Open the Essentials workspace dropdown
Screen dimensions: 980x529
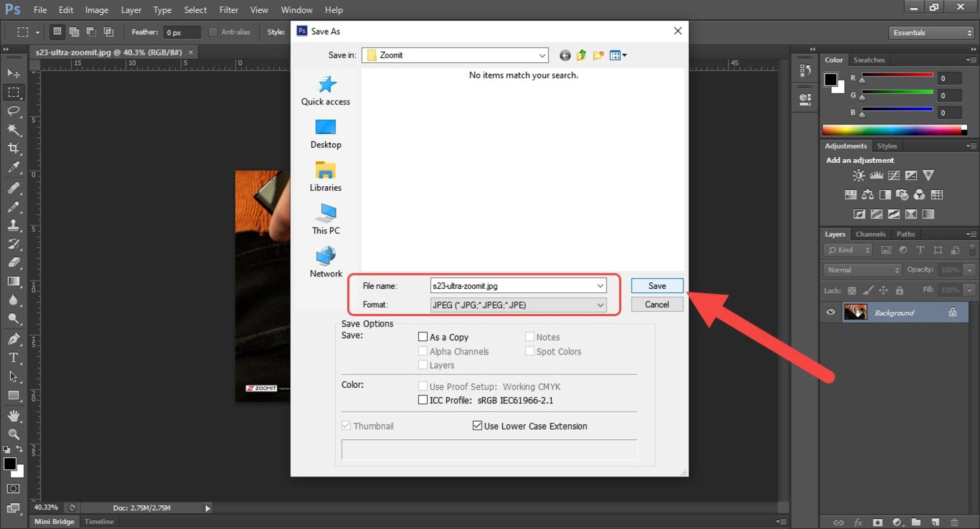click(x=932, y=33)
